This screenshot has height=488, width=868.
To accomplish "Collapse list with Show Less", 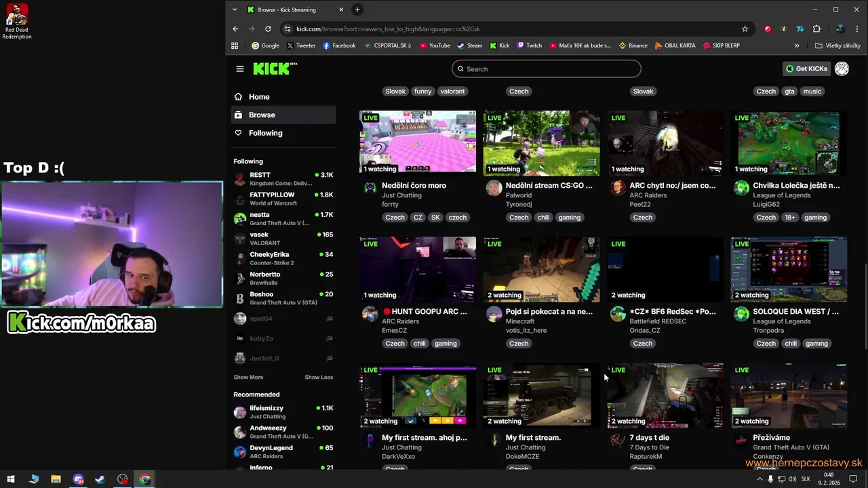I will [319, 377].
